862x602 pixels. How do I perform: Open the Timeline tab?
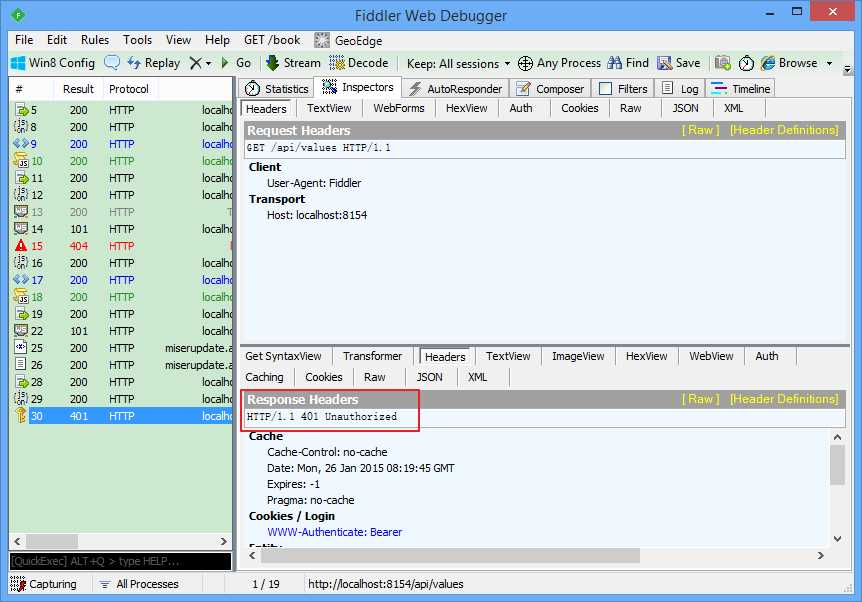[x=741, y=89]
